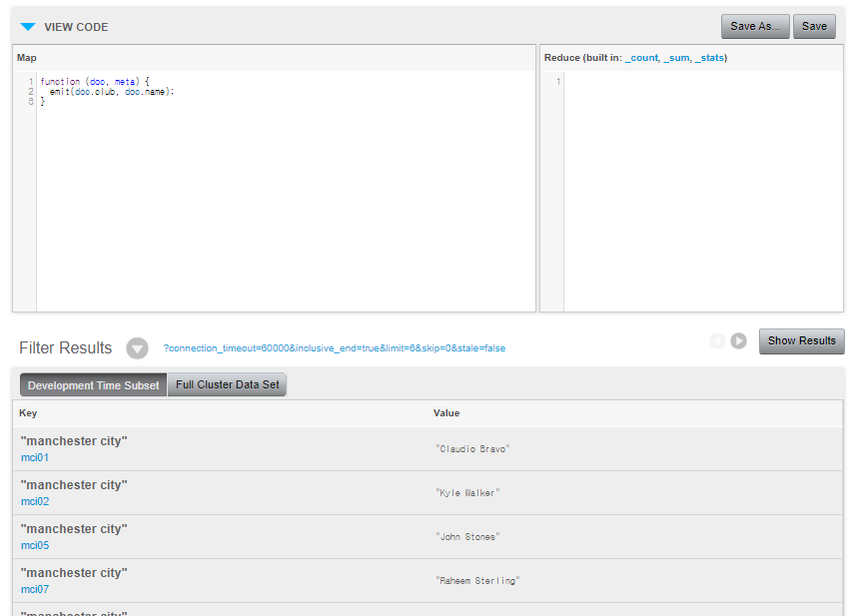Select the "Claudio Bravo" value
This screenshot has width=854, height=616.
(x=472, y=449)
